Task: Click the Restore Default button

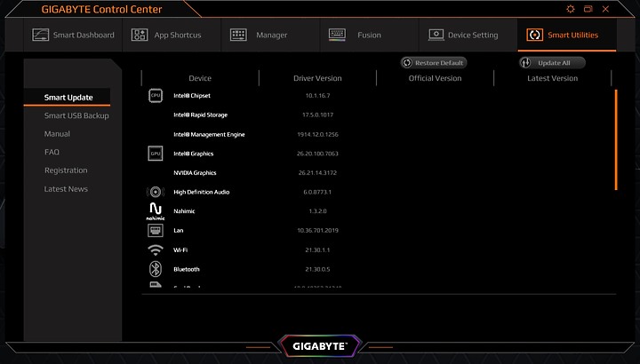Action: pos(434,63)
